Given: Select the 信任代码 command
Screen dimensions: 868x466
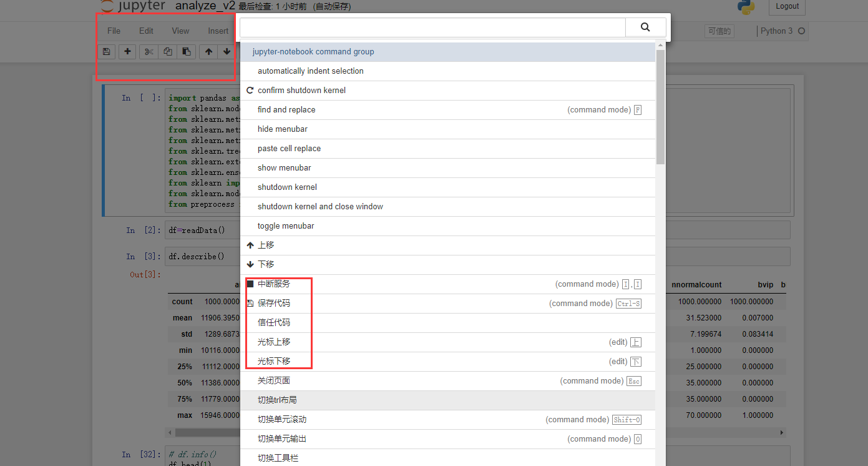Looking at the screenshot, I should coord(448,323).
